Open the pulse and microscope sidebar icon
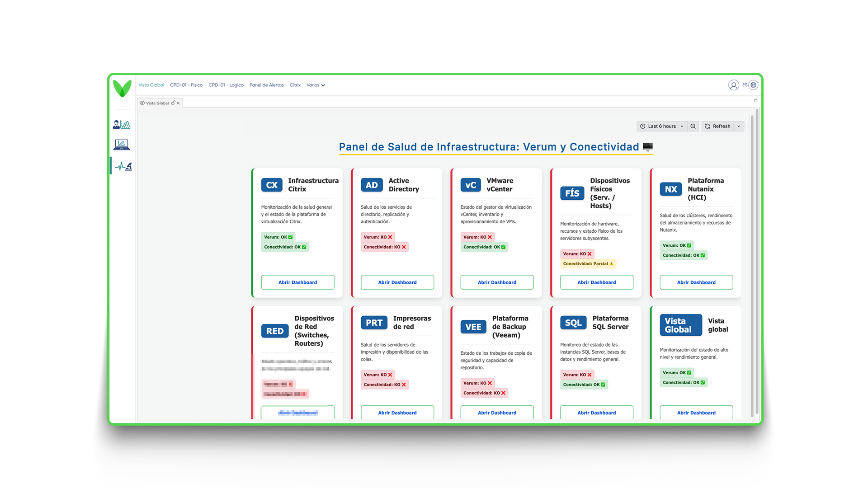 (123, 166)
